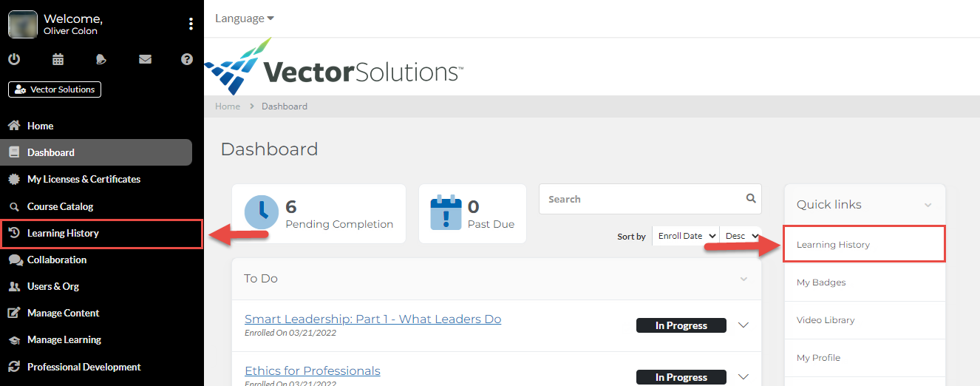The width and height of the screenshot is (980, 386).
Task: Open the three-dot user options menu
Action: (191, 24)
